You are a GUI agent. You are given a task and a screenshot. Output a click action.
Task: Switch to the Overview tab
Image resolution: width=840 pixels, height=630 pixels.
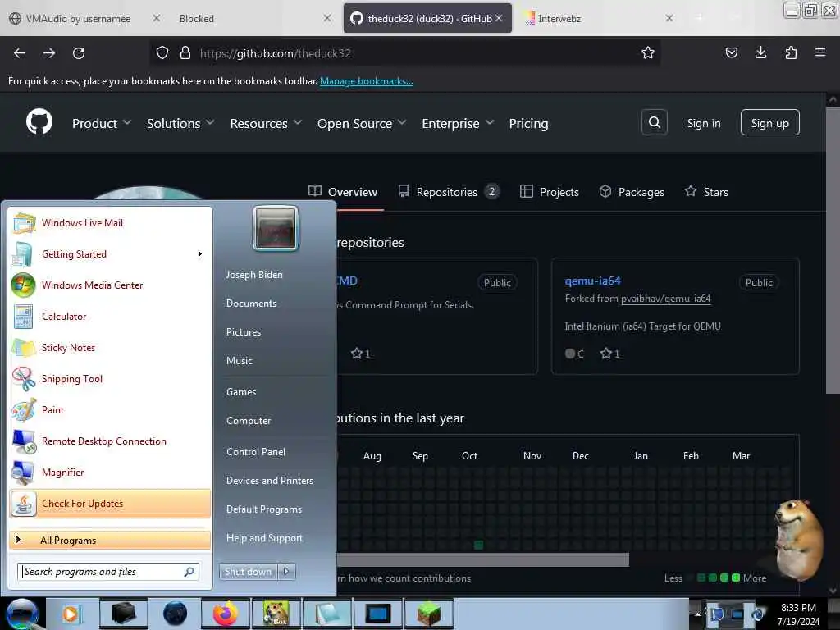343,192
